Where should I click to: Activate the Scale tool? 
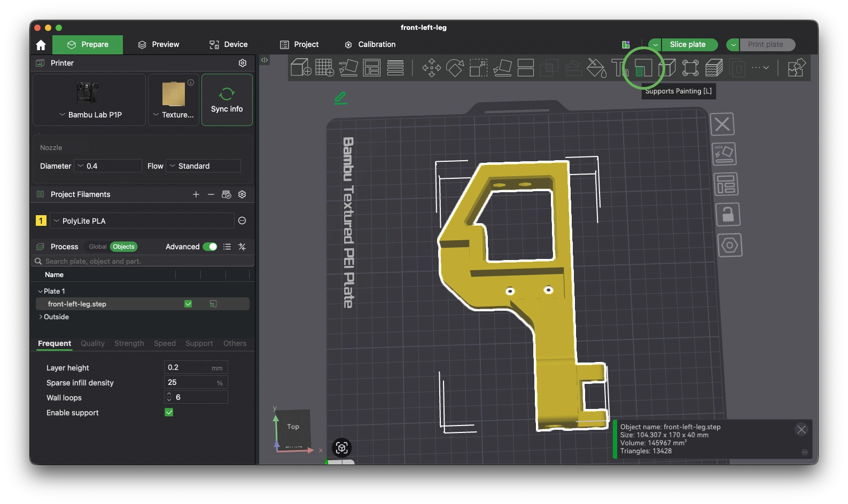pos(478,68)
